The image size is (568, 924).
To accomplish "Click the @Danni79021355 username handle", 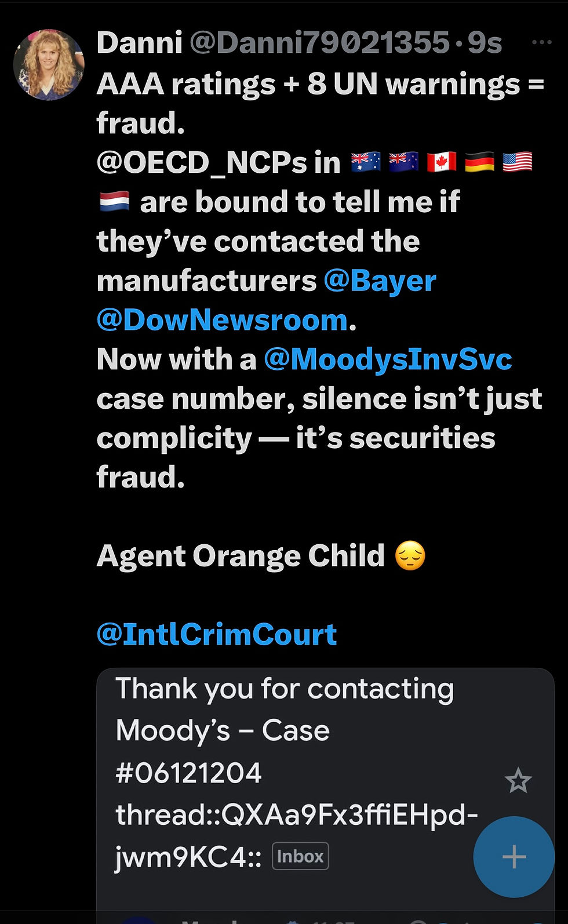I will [319, 42].
